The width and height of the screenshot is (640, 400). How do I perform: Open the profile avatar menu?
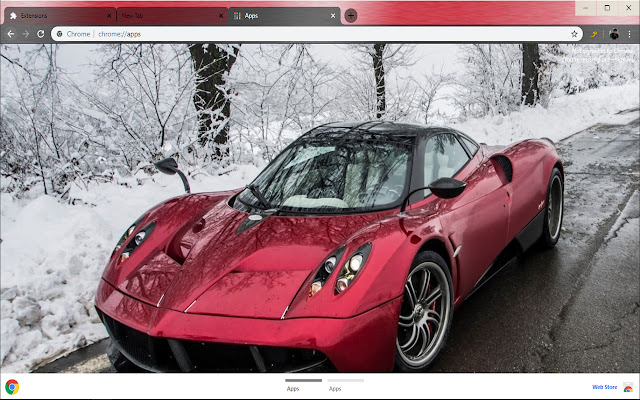click(x=614, y=34)
